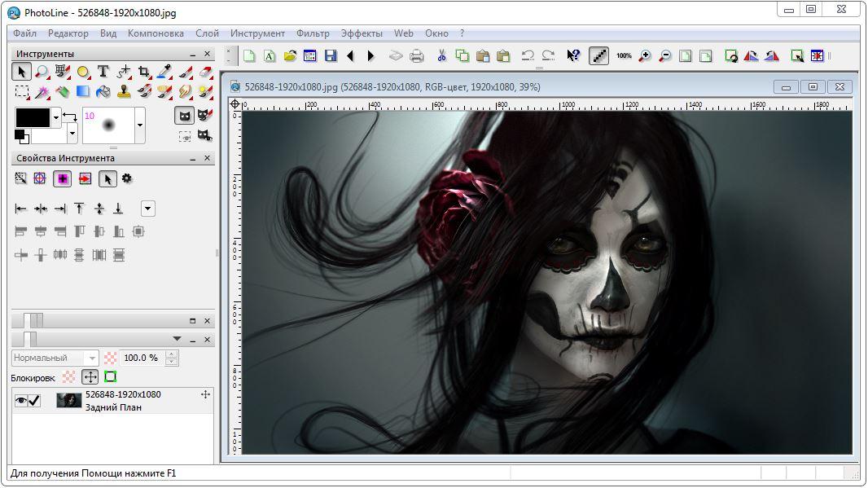Select the Smudge finger tool
868x488 pixels.
click(x=185, y=91)
